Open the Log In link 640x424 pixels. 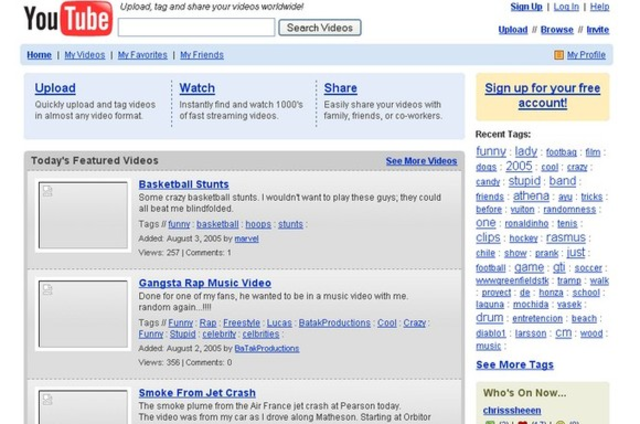tap(566, 7)
